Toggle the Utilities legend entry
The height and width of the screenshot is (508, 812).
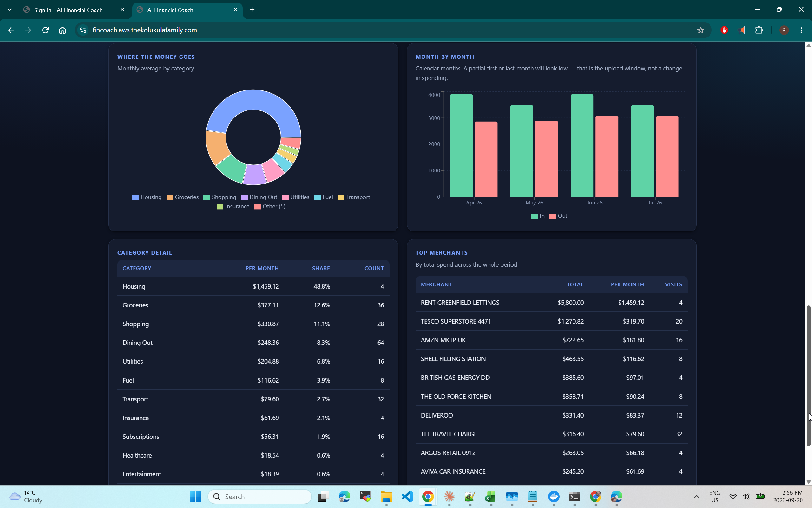(x=296, y=197)
